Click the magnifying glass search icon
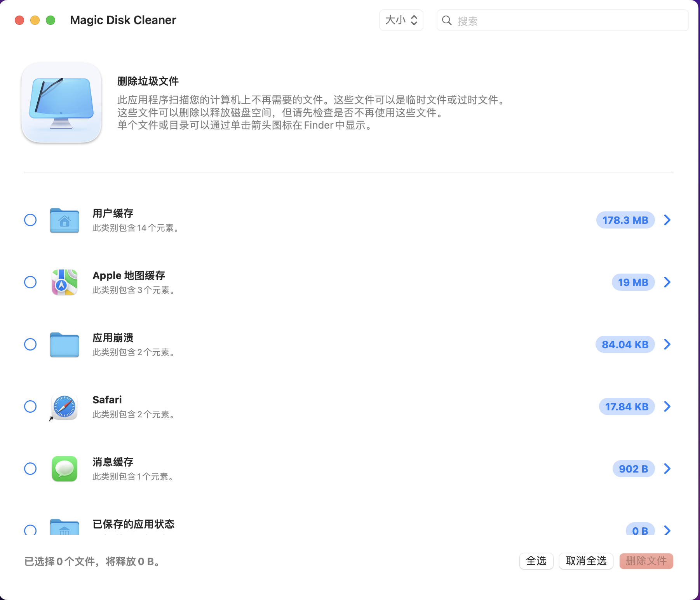 pos(447,21)
